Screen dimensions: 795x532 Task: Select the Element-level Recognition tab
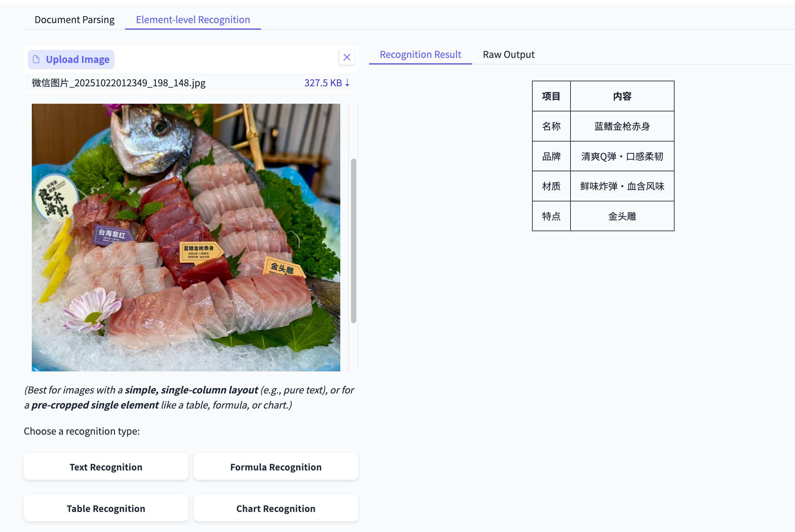point(193,20)
